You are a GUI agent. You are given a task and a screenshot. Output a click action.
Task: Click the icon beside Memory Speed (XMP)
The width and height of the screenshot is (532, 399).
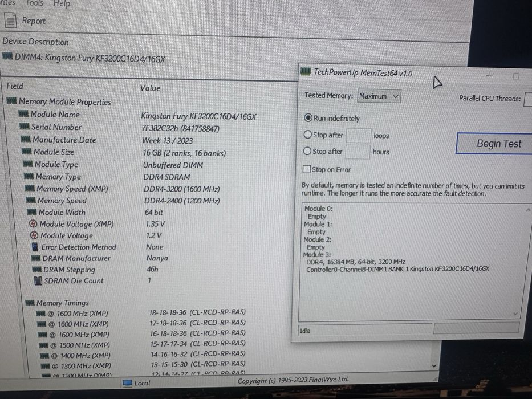coord(30,188)
